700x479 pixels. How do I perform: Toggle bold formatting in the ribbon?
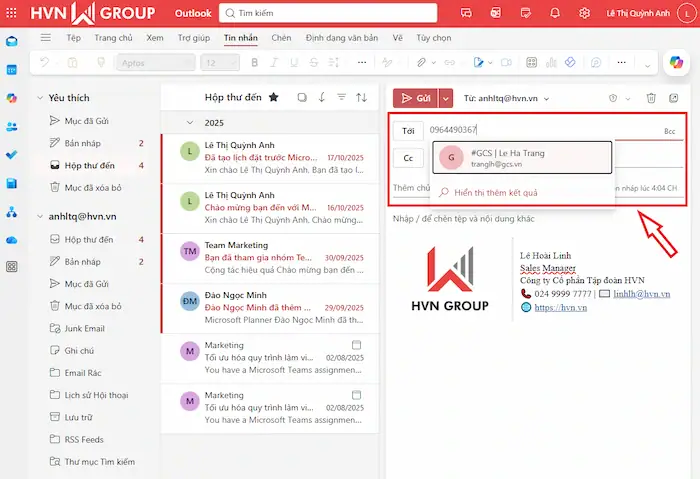click(x=254, y=62)
